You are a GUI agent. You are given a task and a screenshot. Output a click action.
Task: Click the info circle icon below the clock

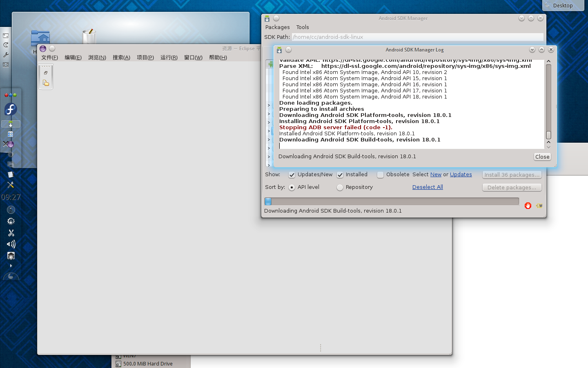(11, 210)
